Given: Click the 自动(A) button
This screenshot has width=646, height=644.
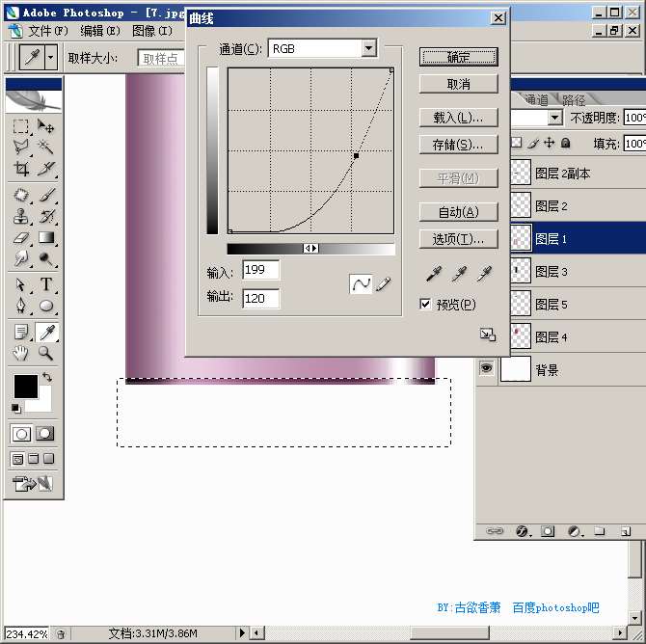Looking at the screenshot, I should [x=458, y=212].
